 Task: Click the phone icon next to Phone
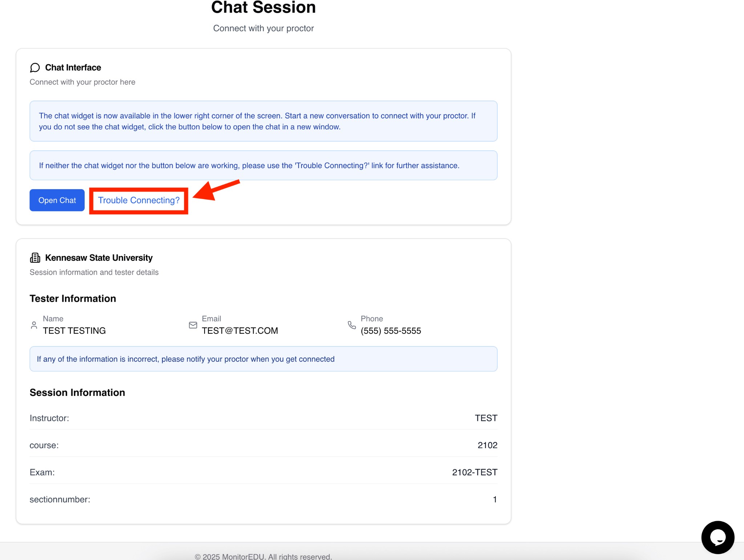352,325
